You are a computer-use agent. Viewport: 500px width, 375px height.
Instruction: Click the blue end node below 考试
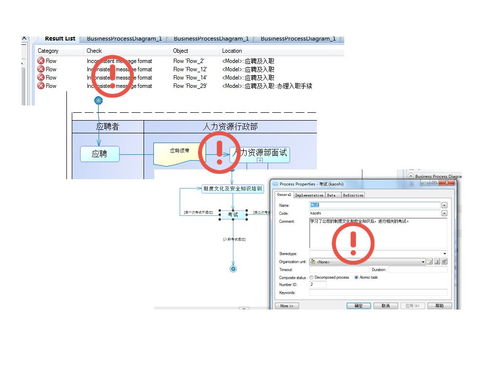[233, 269]
